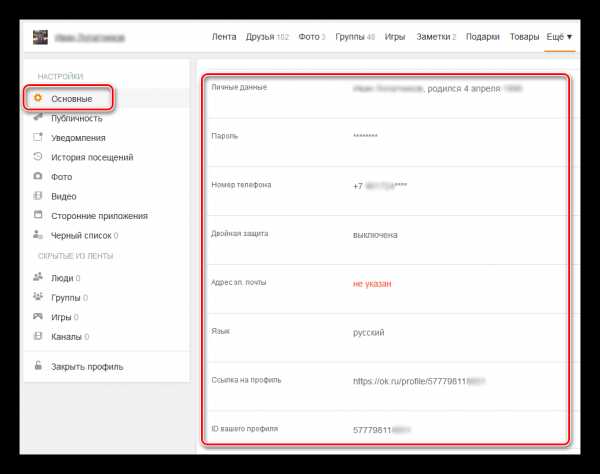Click the gear icon next to Основные
This screenshot has height=474, width=600.
[x=38, y=98]
